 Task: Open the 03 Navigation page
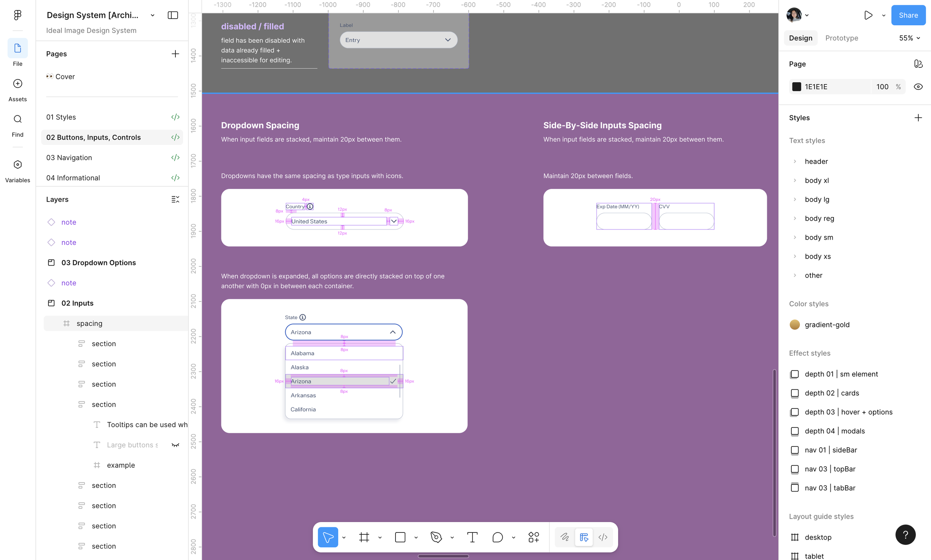(x=69, y=158)
